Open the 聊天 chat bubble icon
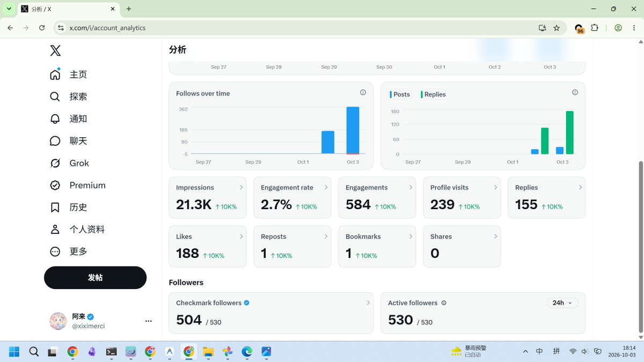644x362 pixels. coord(55,141)
